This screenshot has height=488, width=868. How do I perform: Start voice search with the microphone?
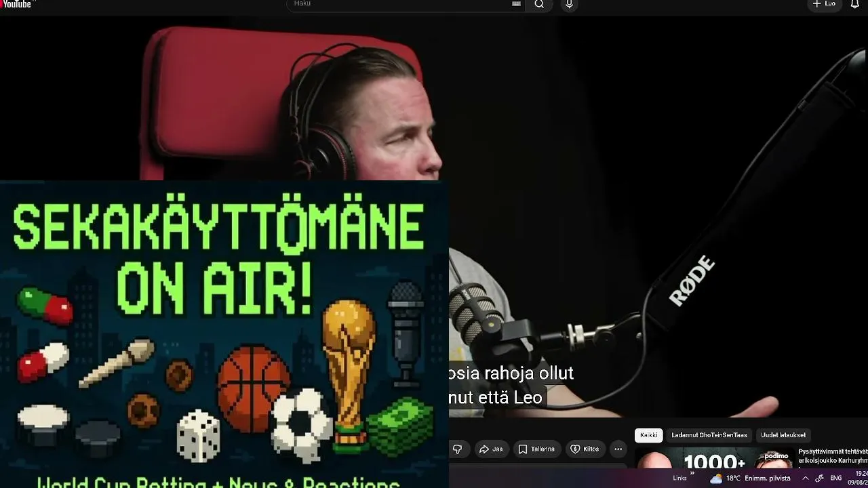click(x=569, y=4)
